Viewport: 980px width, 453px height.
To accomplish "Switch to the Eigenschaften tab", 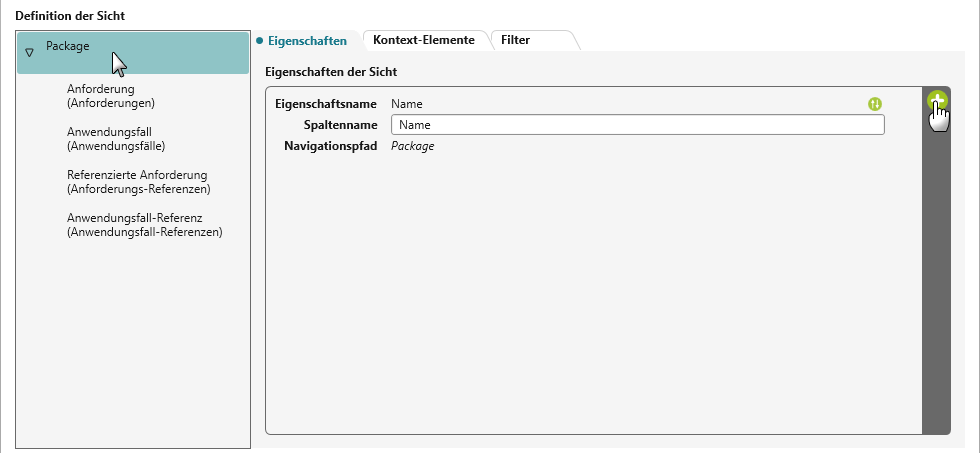I will 307,41.
